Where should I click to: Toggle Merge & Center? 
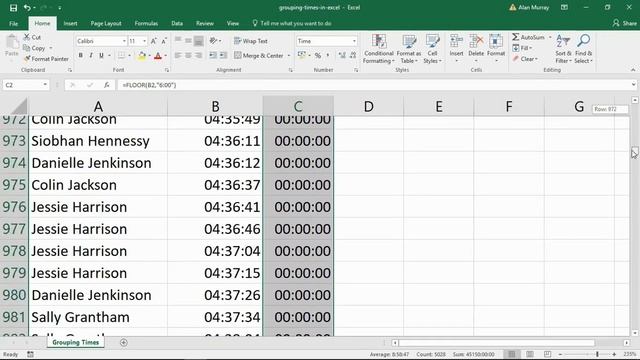coord(259,56)
